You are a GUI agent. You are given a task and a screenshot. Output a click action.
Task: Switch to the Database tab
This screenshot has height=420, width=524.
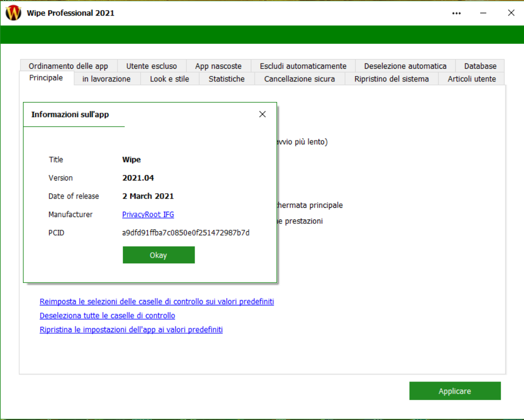click(480, 66)
